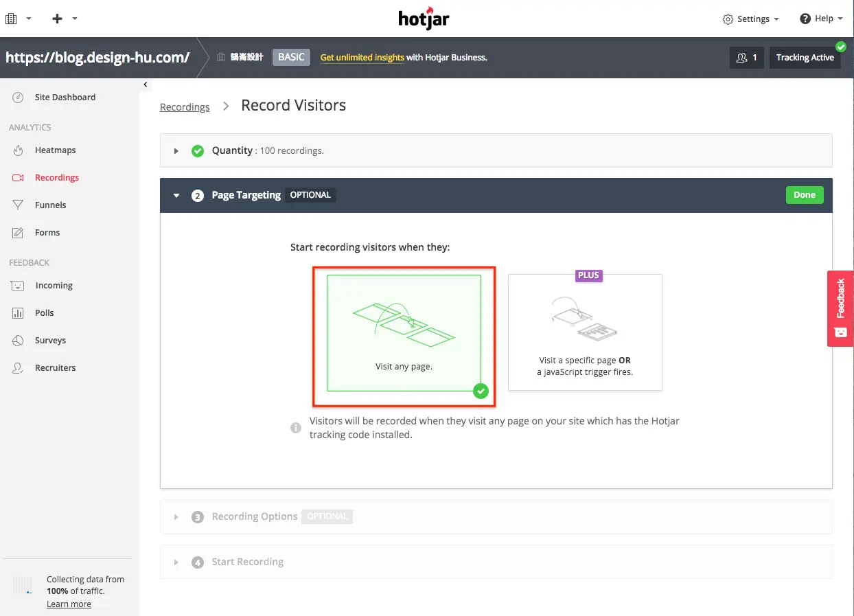Open Forms in sidebar
This screenshot has width=854, height=616.
(47, 233)
